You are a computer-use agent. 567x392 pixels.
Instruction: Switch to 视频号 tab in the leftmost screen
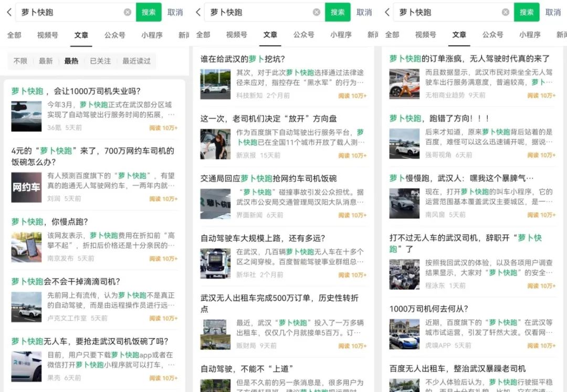(47, 35)
